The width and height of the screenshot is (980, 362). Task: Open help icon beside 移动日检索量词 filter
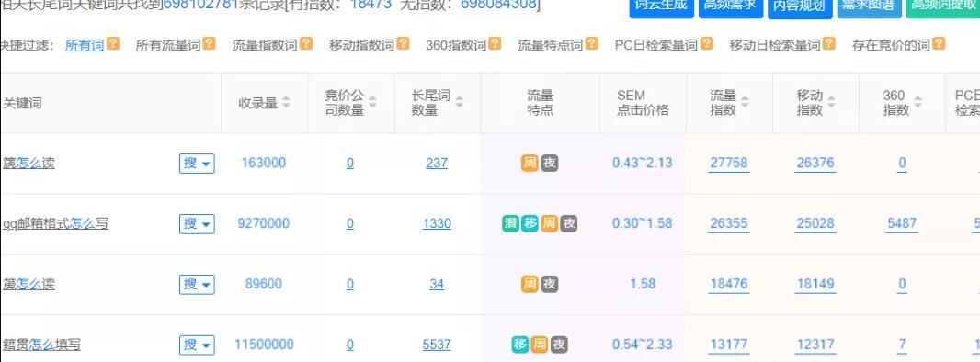[x=828, y=44]
